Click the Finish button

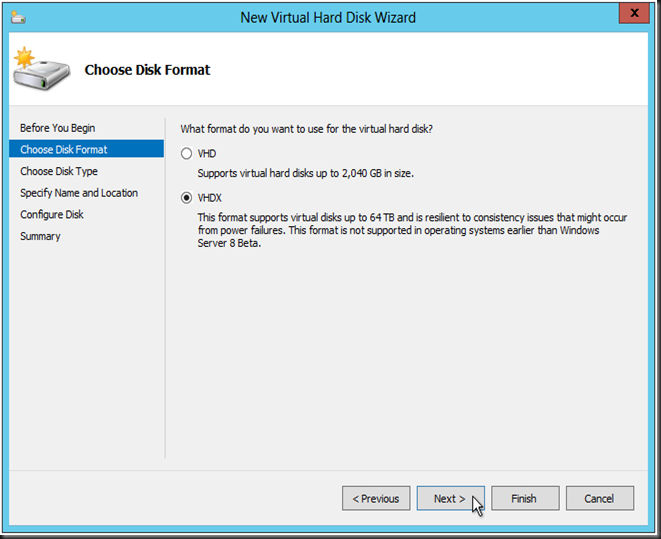coord(524,498)
